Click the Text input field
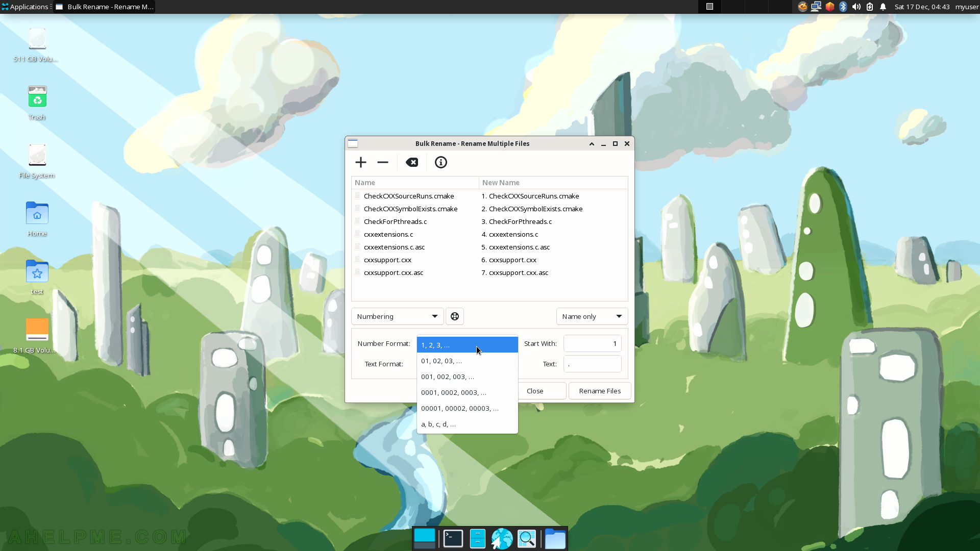 point(592,364)
